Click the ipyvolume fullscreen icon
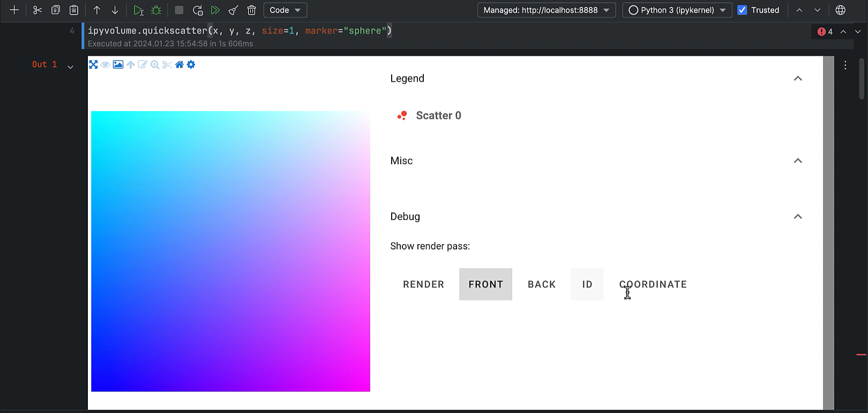The width and height of the screenshot is (868, 413). 93,65
